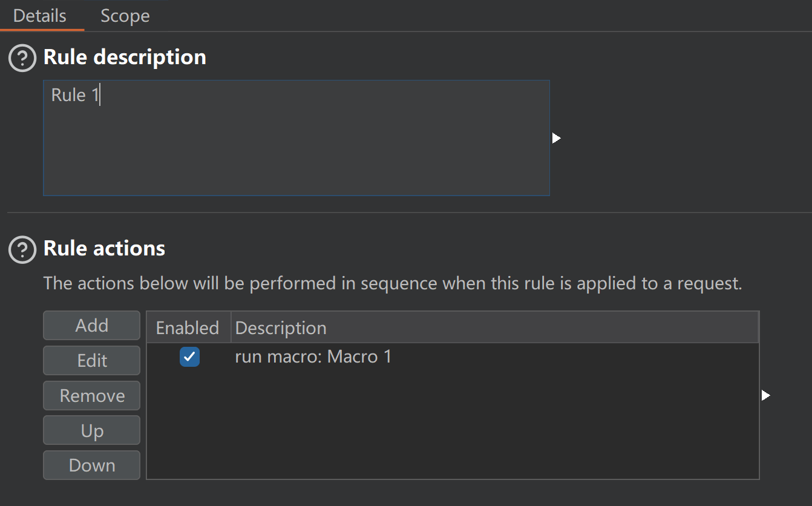Move the rule action Up
Image resolution: width=812 pixels, height=506 pixels.
point(92,431)
